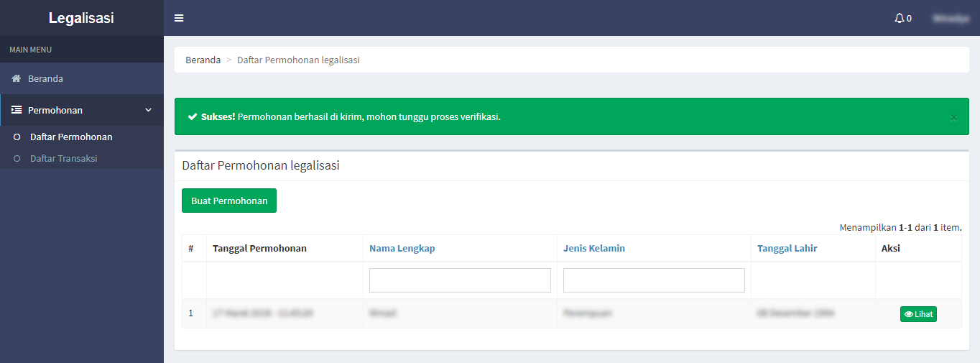Sort table by Tanggal Lahir column
Screen dimensions: 980x363
coord(787,248)
